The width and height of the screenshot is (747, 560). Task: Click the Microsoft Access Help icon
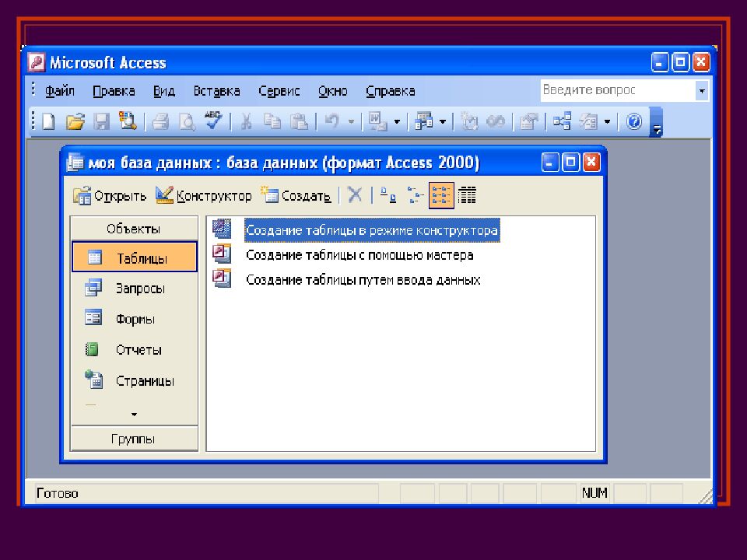coord(633,121)
